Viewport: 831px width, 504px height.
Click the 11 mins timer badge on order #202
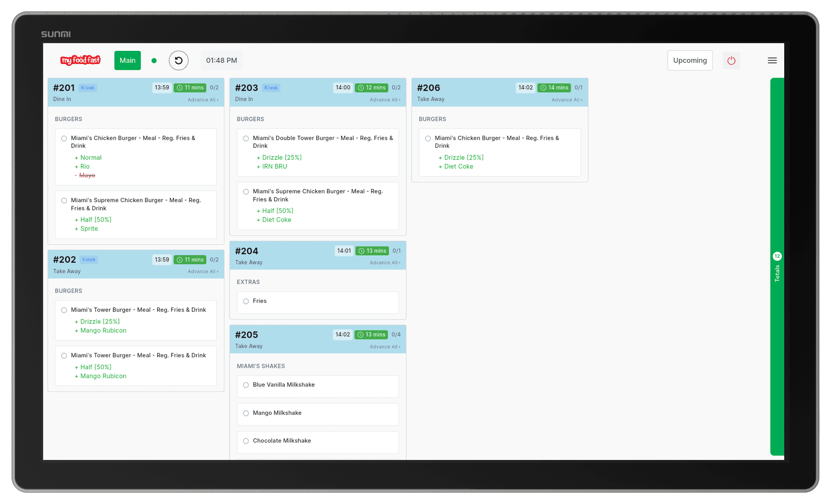coord(190,260)
